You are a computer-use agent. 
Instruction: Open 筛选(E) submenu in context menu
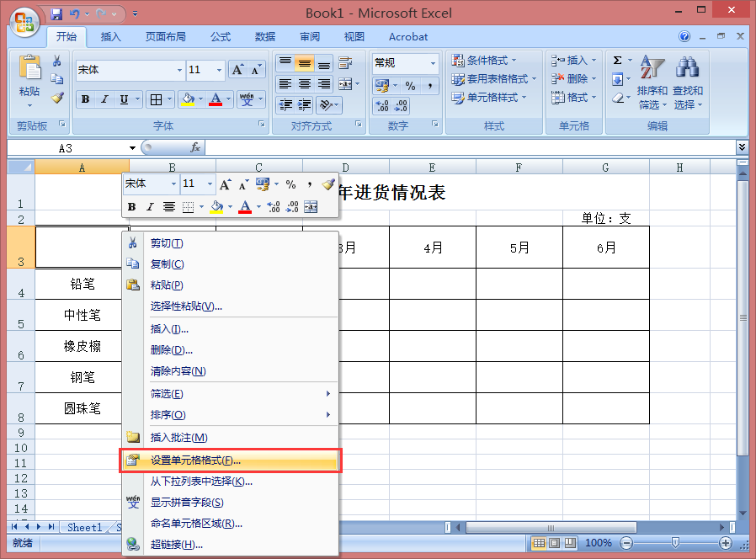click(231, 394)
